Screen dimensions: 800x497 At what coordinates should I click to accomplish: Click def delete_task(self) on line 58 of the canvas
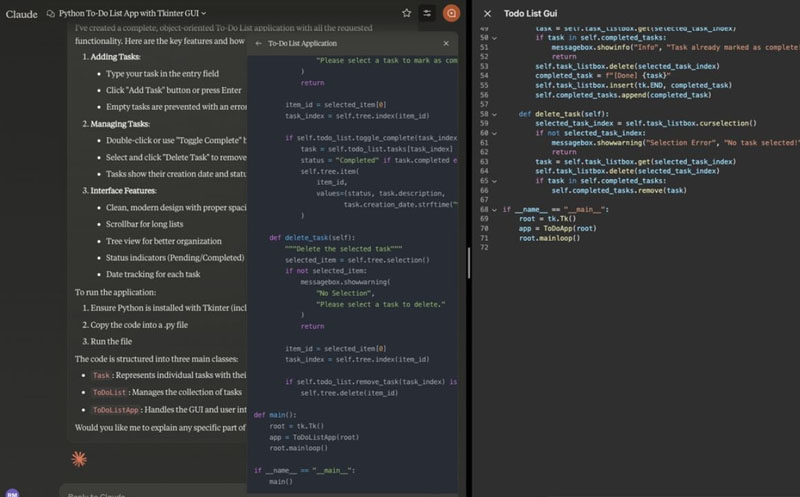(563, 114)
